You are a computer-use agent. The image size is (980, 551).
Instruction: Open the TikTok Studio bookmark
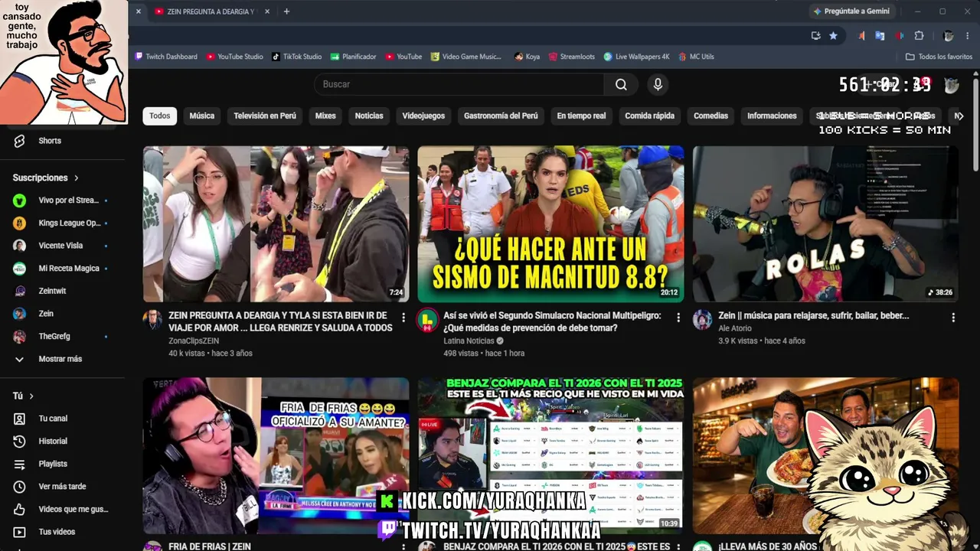[x=296, y=57]
